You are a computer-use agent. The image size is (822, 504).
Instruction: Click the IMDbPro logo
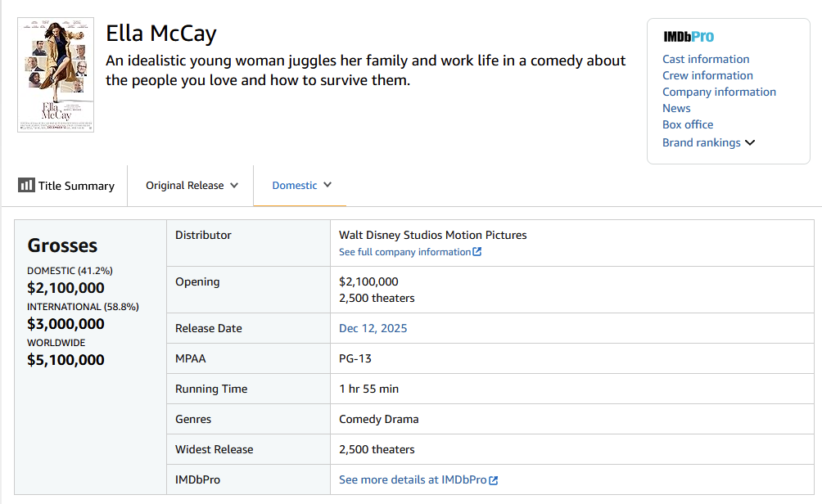[x=688, y=37]
